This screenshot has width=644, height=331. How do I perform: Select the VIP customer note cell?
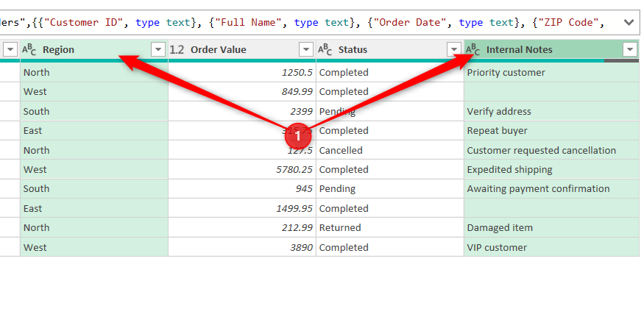(x=551, y=247)
